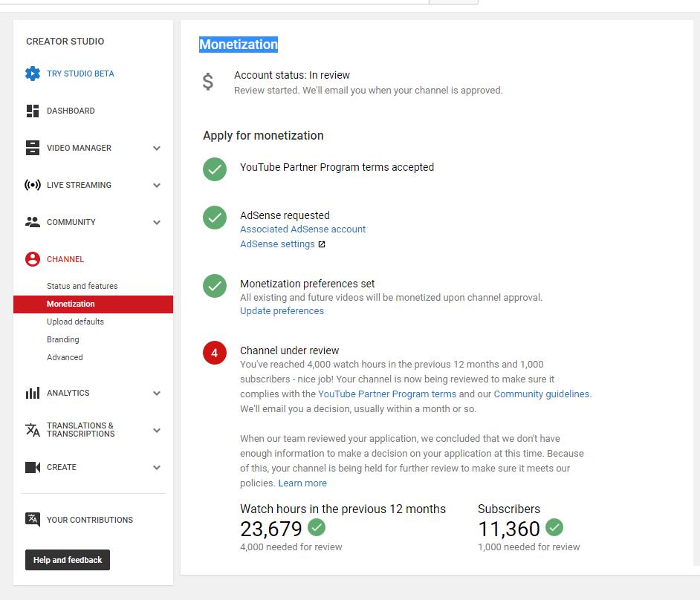This screenshot has height=600, width=700.
Task: Click the Community people icon
Action: point(33,222)
